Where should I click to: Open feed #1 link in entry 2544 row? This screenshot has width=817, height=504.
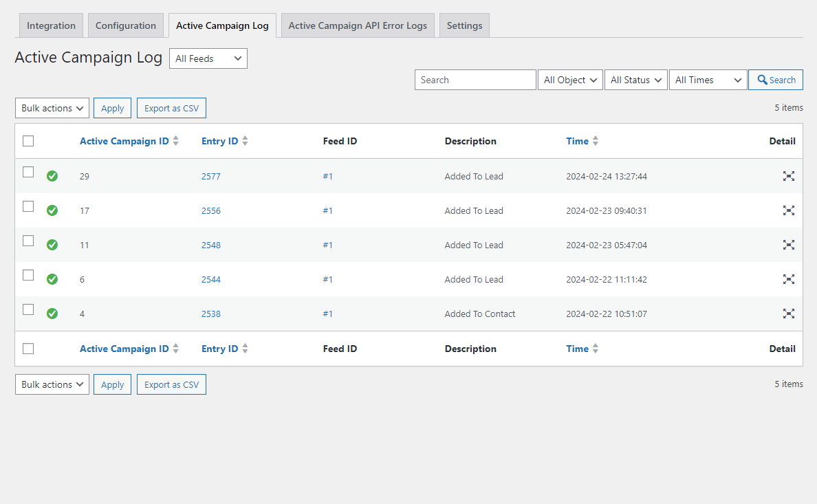[x=328, y=279]
